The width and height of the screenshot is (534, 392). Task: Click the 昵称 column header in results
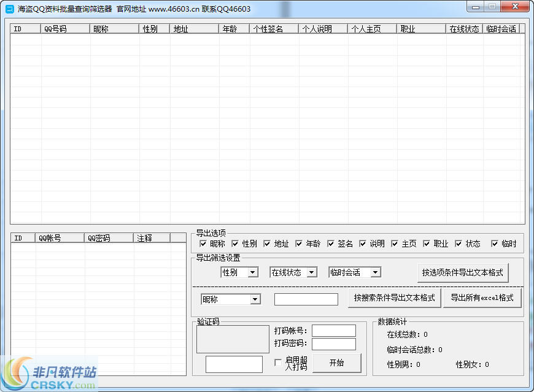coord(114,29)
